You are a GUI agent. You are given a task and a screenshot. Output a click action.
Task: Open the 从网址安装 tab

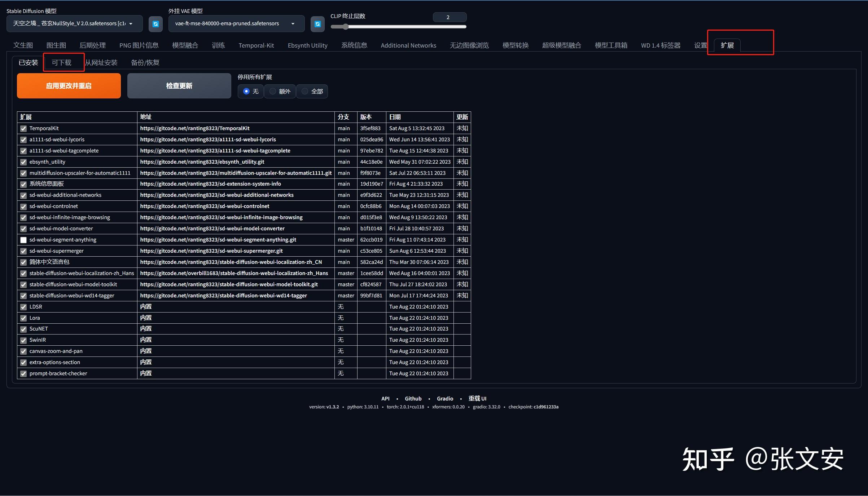tap(102, 62)
